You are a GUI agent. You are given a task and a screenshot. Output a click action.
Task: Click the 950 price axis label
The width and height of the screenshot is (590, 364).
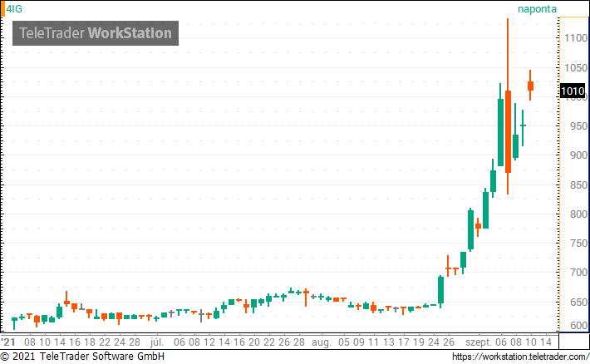[x=578, y=126]
